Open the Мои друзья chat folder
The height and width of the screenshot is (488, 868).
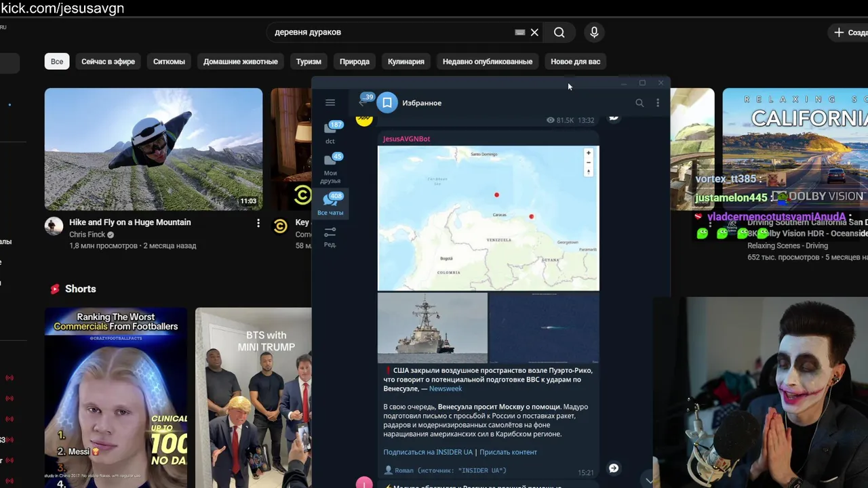[x=330, y=167]
